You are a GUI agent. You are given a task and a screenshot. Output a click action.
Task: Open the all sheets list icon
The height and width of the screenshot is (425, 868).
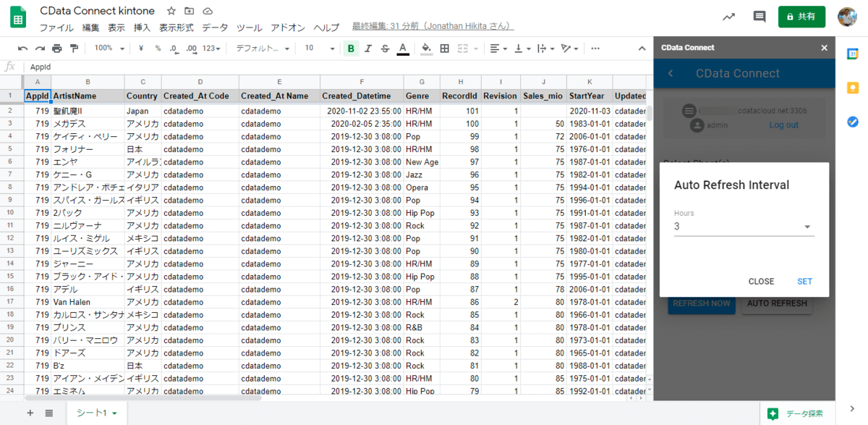point(49,413)
